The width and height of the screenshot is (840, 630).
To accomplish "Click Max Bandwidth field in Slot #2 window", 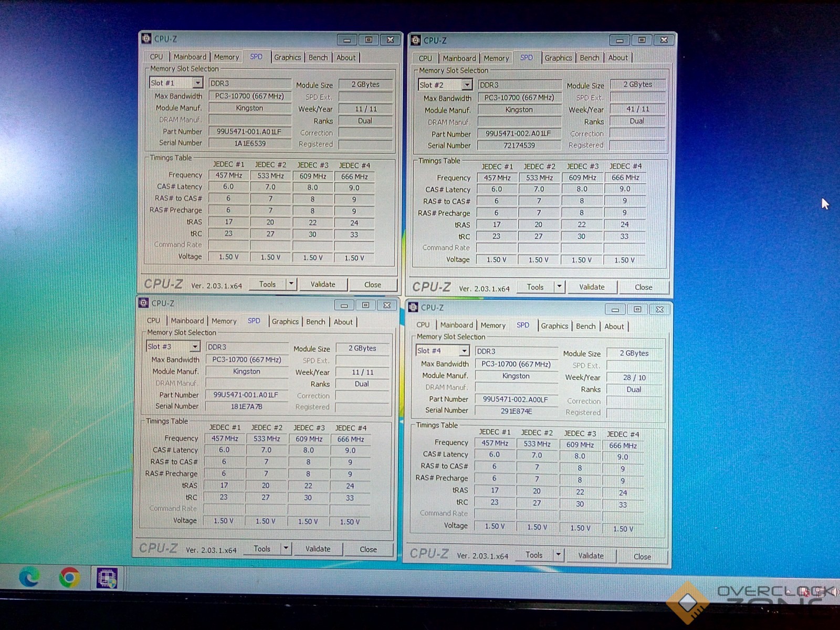I will coord(519,98).
